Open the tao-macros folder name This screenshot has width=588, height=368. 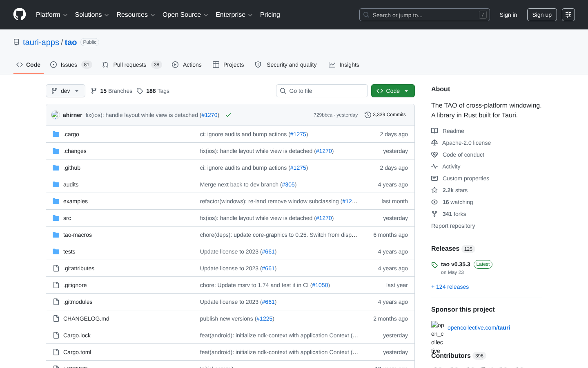[x=78, y=235]
